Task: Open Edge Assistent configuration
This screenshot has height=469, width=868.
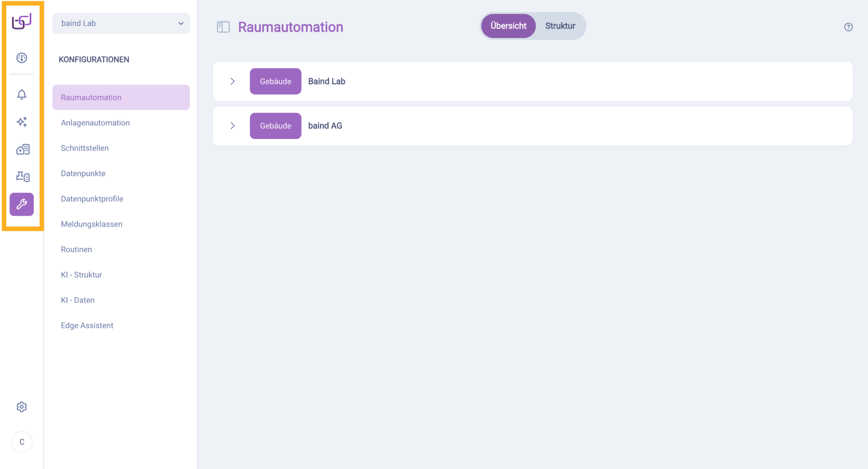Action: (x=87, y=326)
